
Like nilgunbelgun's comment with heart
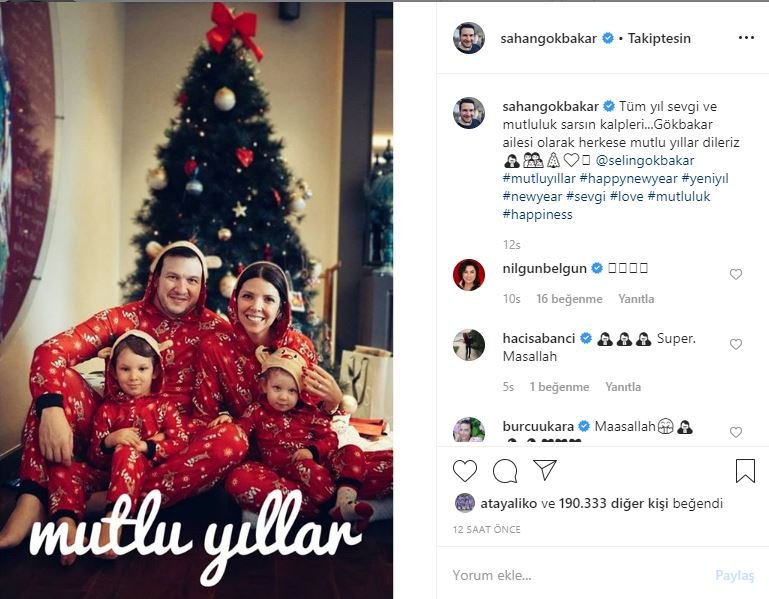click(x=736, y=274)
